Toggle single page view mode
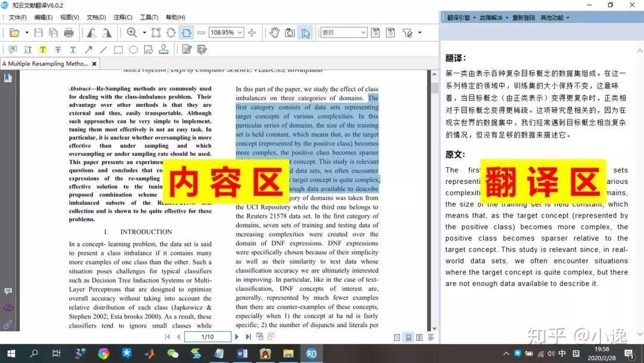 397,337
